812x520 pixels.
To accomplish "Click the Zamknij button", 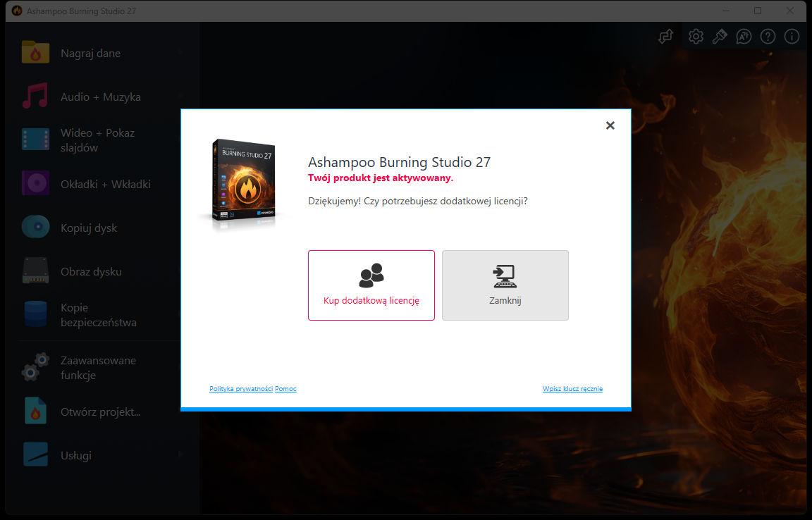I will [505, 285].
